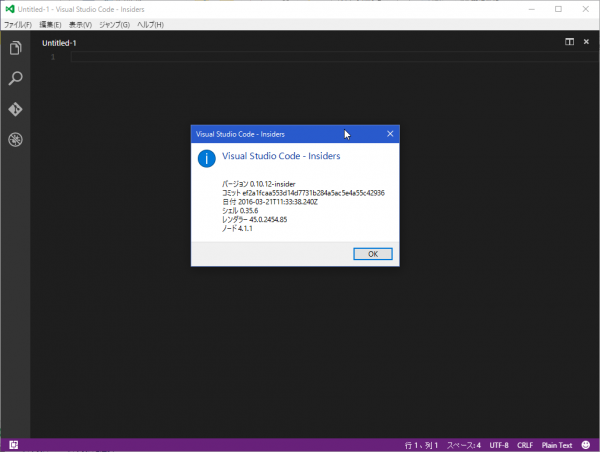
Task: Open the 表示(V) menu
Action: 80,25
